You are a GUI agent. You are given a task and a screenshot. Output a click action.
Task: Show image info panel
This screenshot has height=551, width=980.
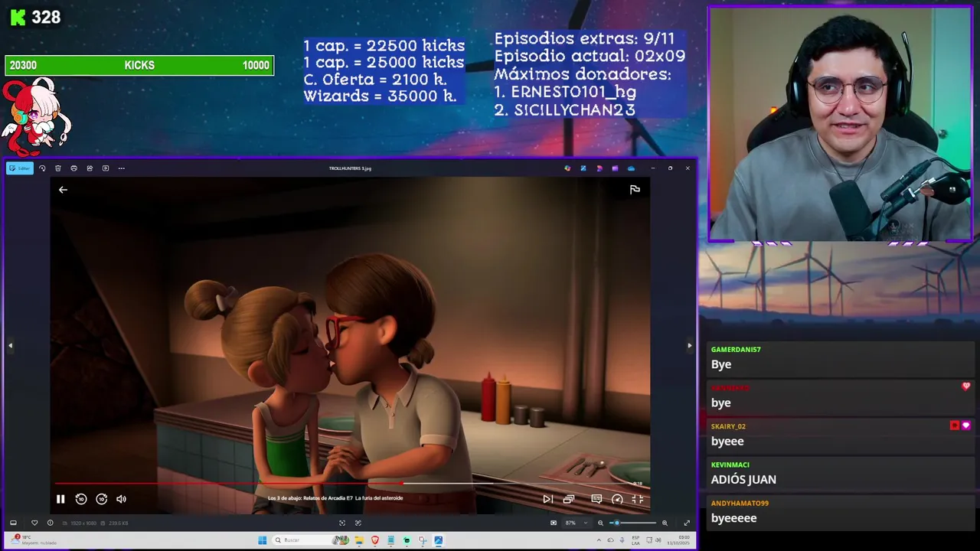(50, 523)
